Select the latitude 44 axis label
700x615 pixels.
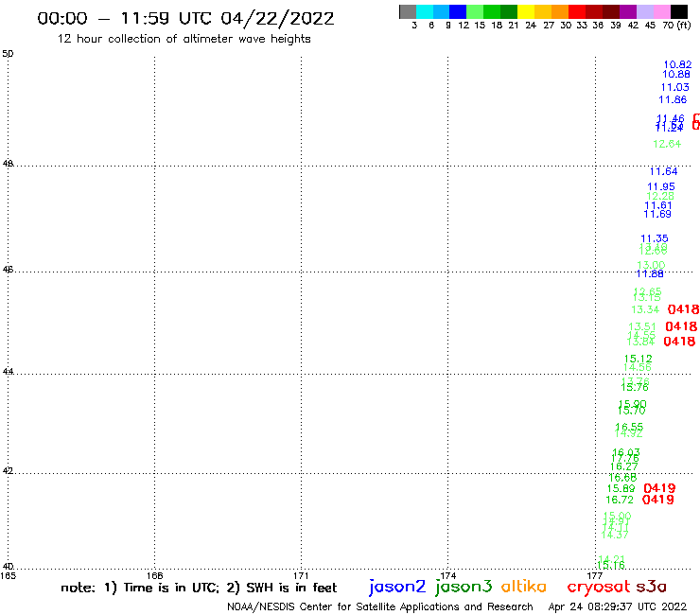click(x=8, y=372)
